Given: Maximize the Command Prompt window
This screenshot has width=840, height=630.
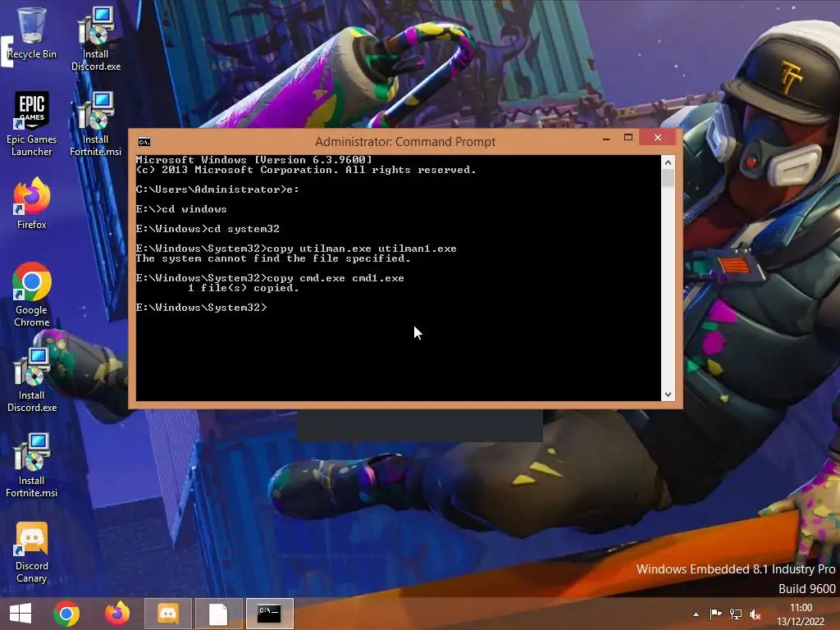Looking at the screenshot, I should 628,138.
